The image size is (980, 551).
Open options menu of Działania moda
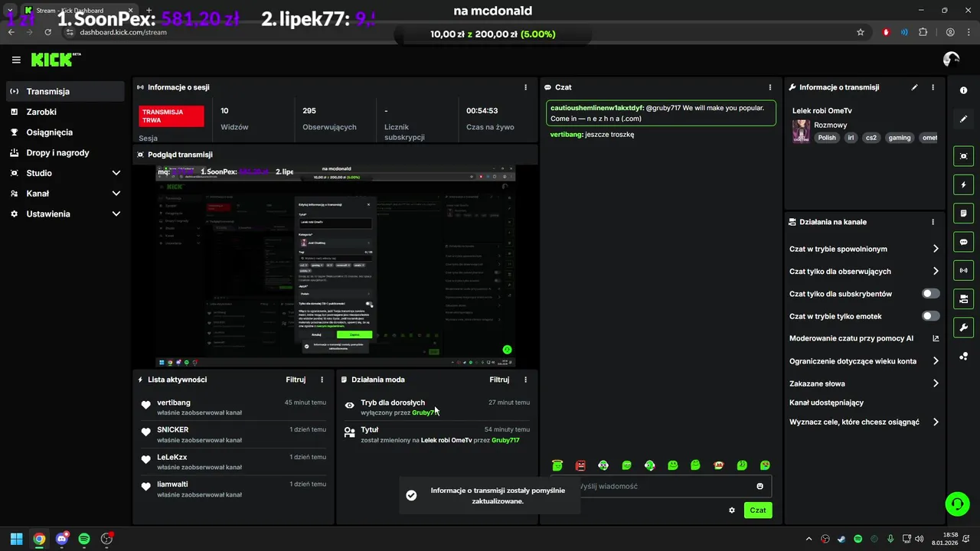coord(525,380)
